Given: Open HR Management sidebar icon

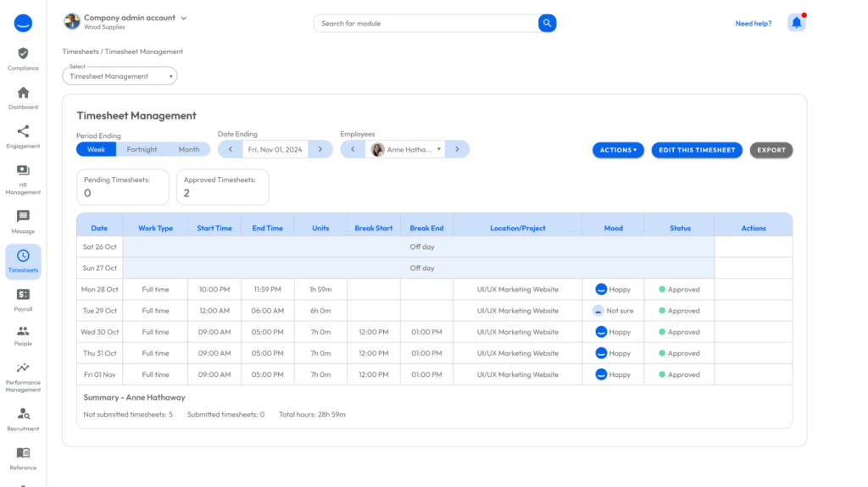Looking at the screenshot, I should pos(23,171).
